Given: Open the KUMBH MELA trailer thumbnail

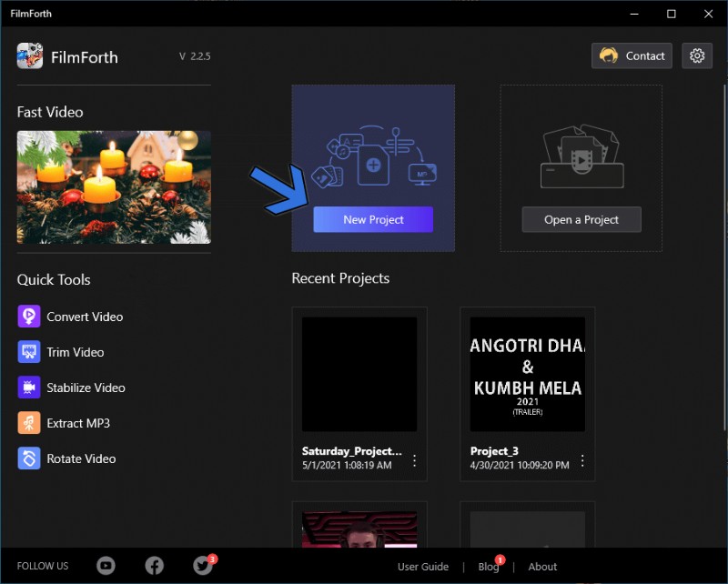Looking at the screenshot, I should click(527, 373).
